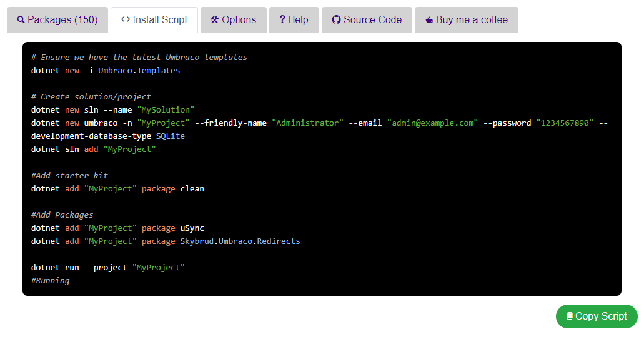Click the "Administrator" friendly-name value

[x=307, y=123]
